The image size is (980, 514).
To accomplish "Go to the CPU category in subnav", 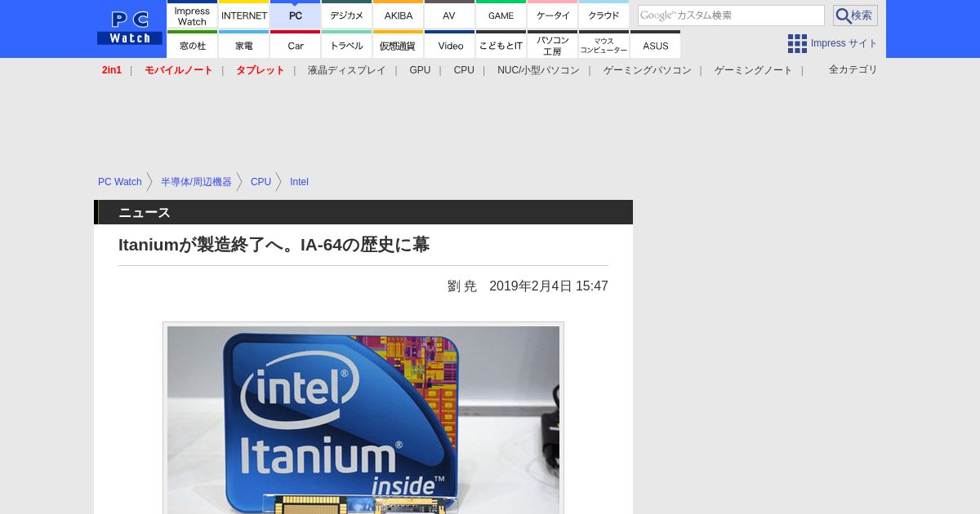I will coord(464,70).
